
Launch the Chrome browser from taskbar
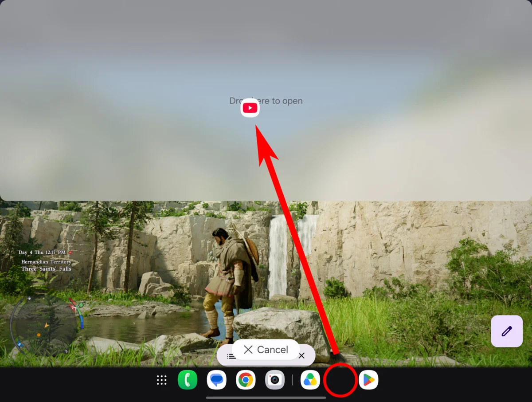(x=246, y=380)
